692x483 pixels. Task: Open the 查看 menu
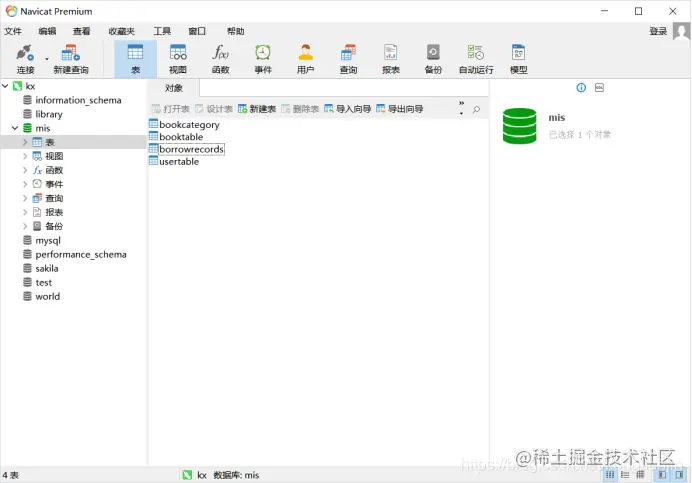click(x=82, y=31)
